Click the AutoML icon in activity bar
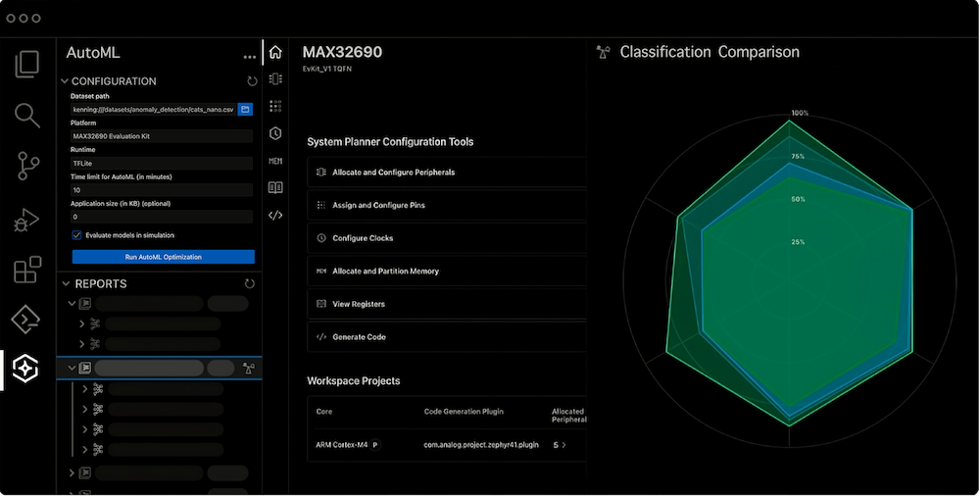980x496 pixels. (x=26, y=369)
